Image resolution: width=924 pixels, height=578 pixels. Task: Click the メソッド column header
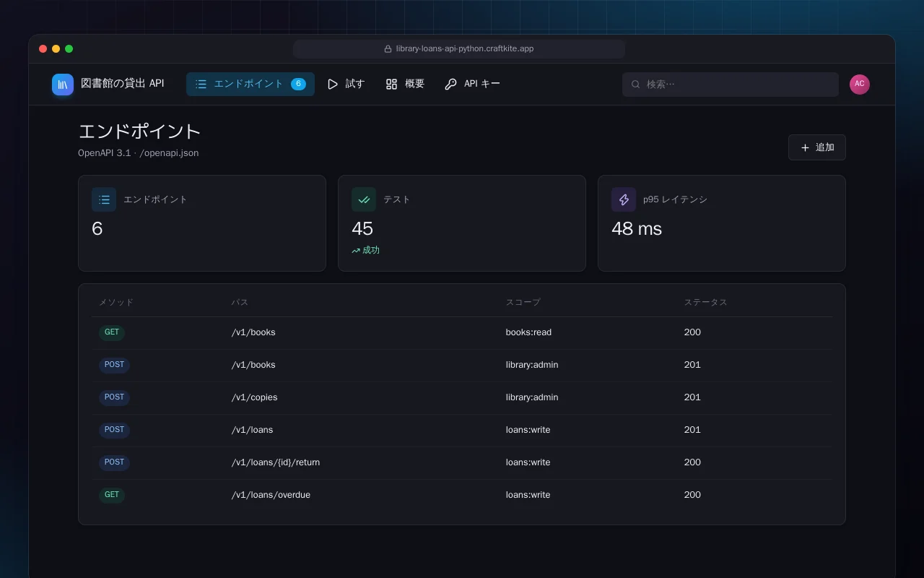[116, 302]
